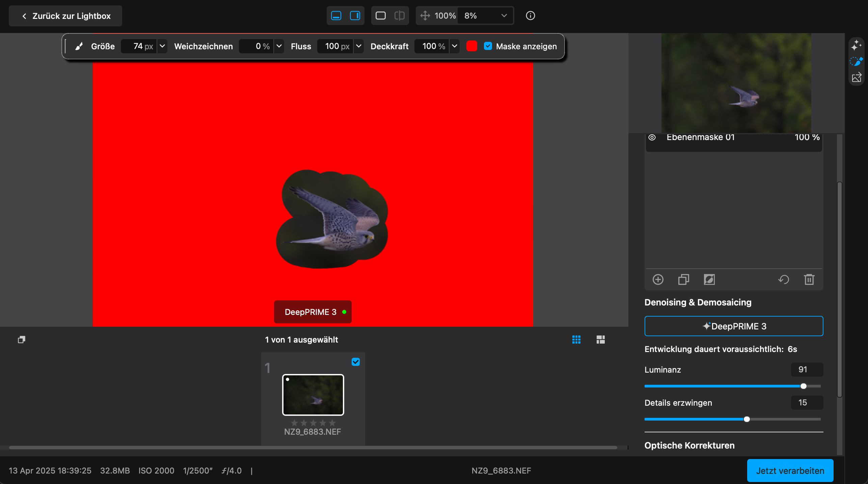Screen dimensions: 868x484
Task: Open the image info icon
Action: [530, 16]
